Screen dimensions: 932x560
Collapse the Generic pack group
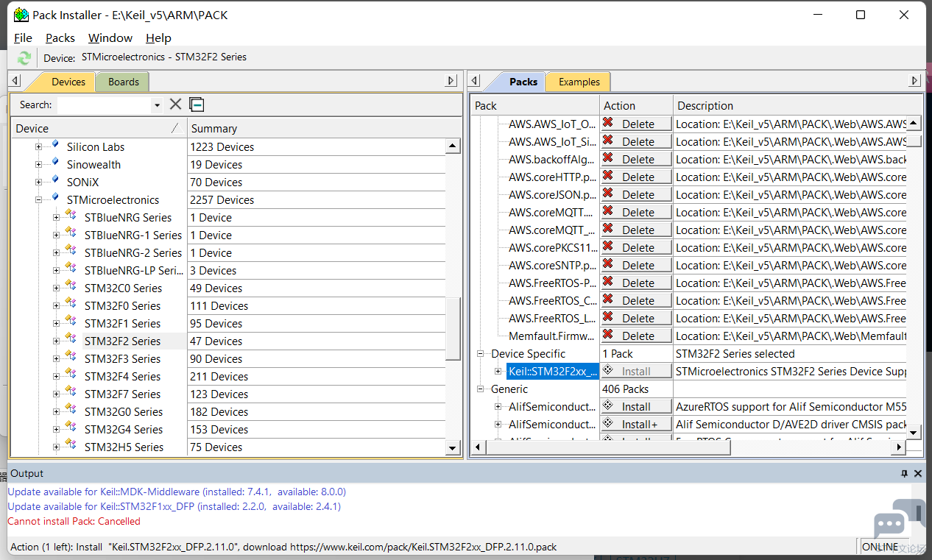point(481,389)
